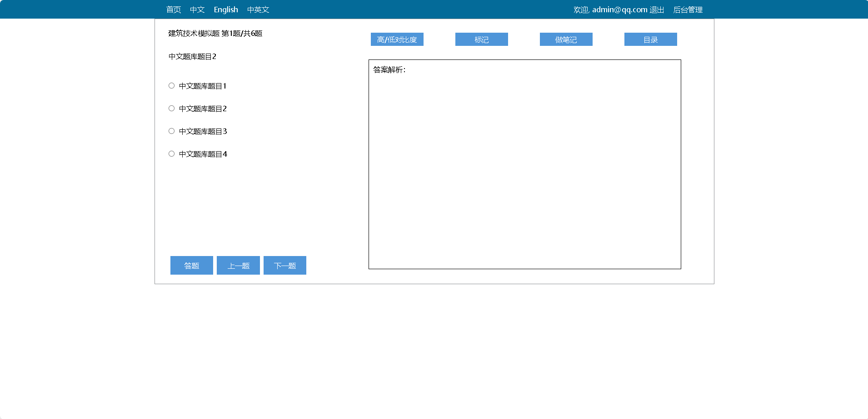Screen dimensions: 868x419
Task: Click the 标记 mark button
Action: tap(482, 39)
